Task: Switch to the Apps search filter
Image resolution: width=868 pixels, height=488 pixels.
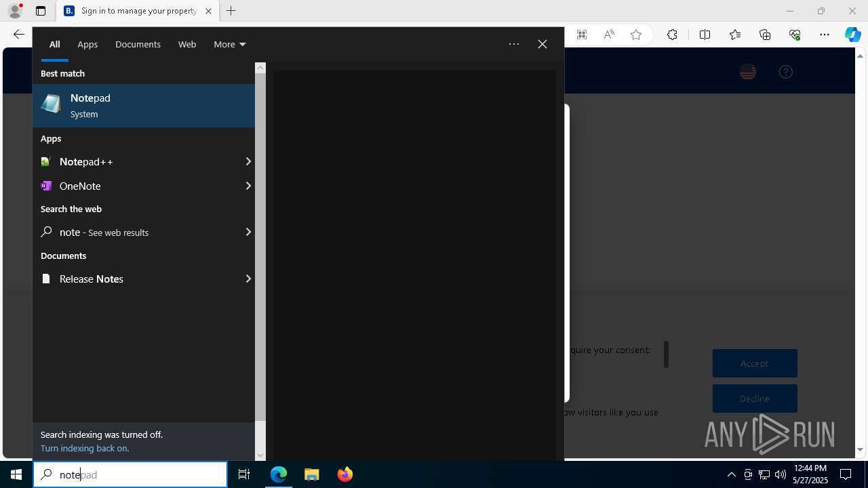Action: point(87,44)
